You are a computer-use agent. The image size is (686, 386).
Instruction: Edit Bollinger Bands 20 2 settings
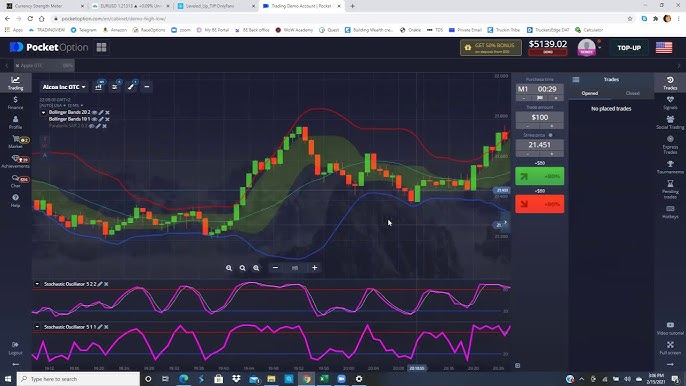(101, 112)
